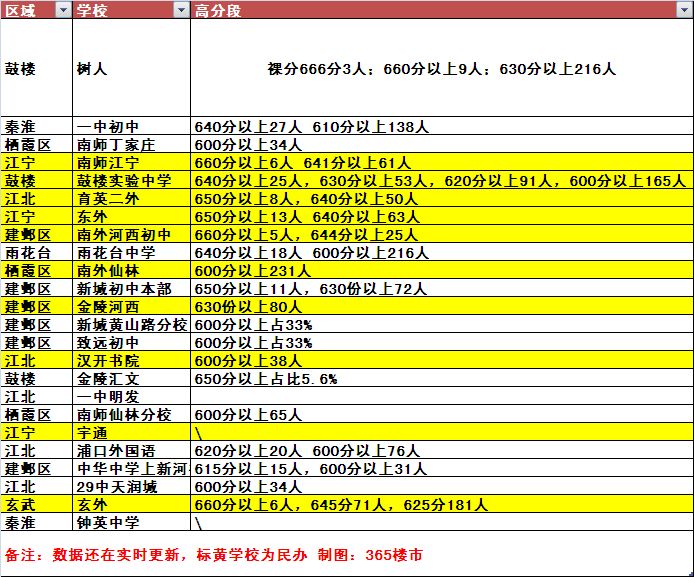Select the 一中初中 school cell

(x=131, y=127)
